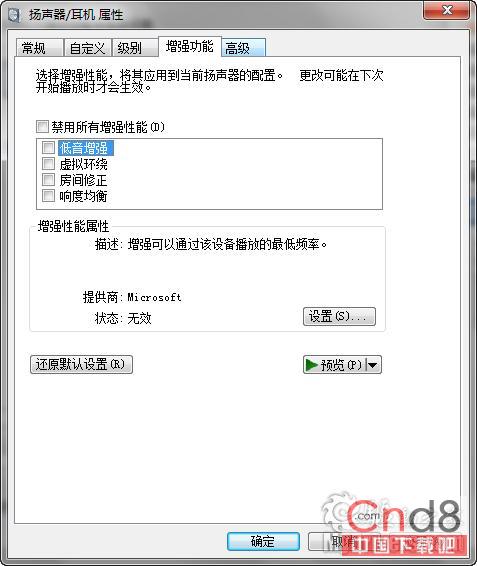Select the 响度均衡 list item label
Image resolution: width=477 pixels, height=566 pixels.
pyautogui.click(x=83, y=196)
